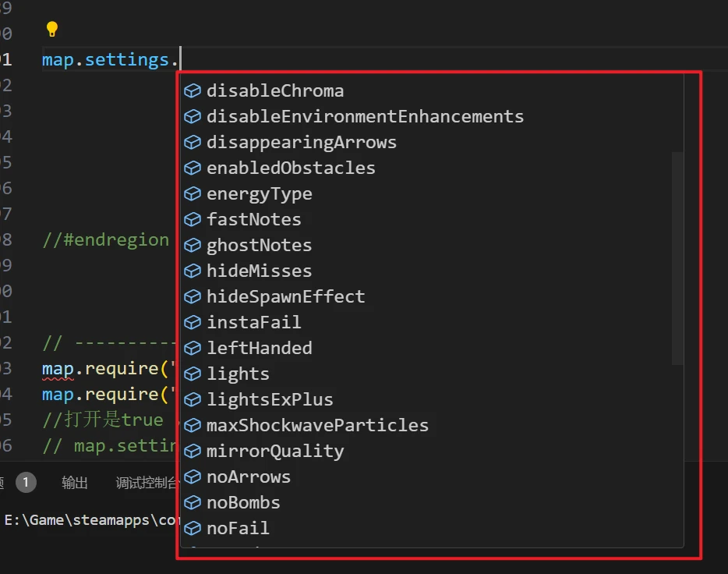Image resolution: width=728 pixels, height=574 pixels.
Task: Choose the maxShockwaveParticles suggestion
Action: point(317,426)
